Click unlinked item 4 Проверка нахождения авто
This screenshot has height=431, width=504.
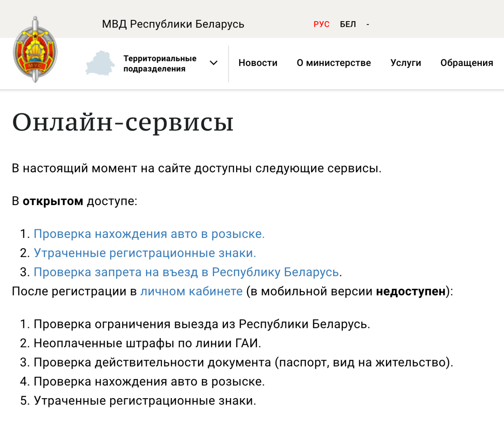pos(149,382)
